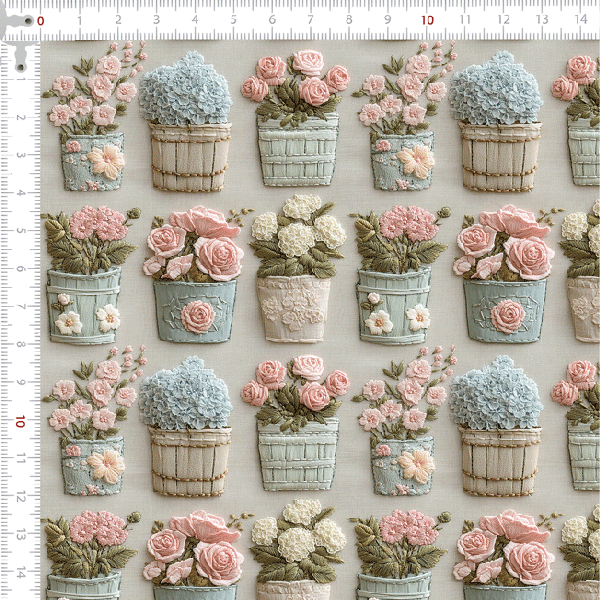
Task: Click number 14 on the horizontal ruler
Action: 581,19
